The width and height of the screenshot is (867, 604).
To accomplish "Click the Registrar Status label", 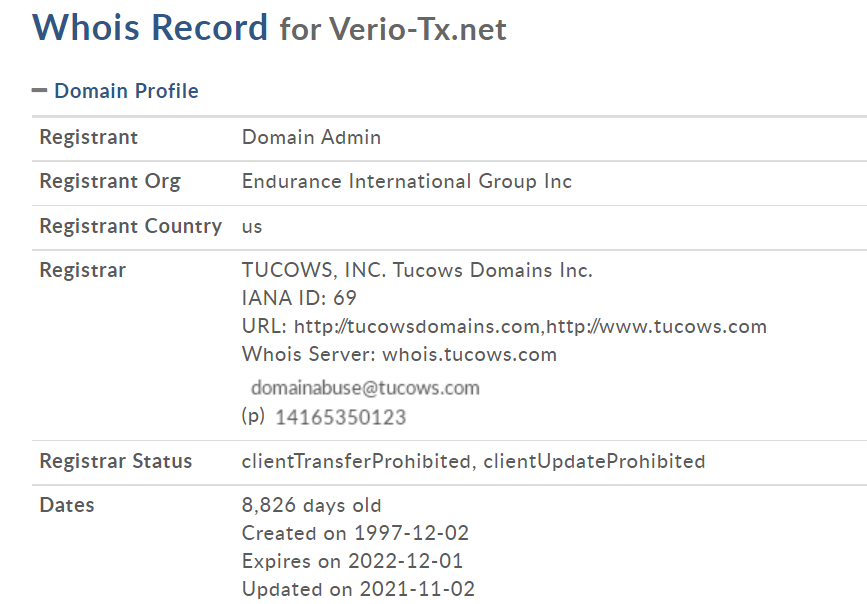I will pos(116,461).
